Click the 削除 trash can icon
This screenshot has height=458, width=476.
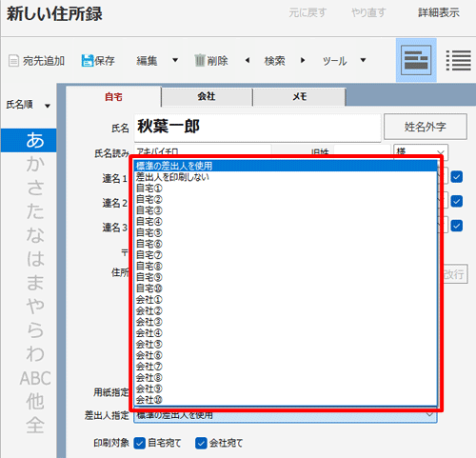[x=200, y=60]
